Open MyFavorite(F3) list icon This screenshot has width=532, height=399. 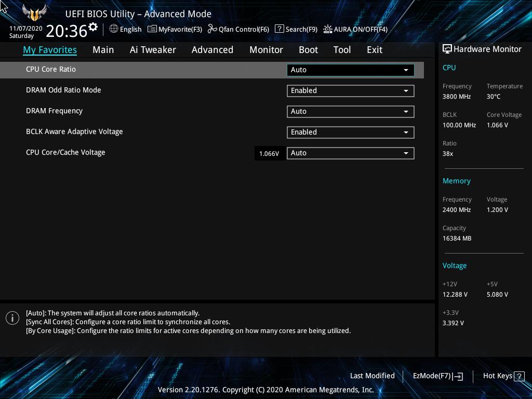pyautogui.click(x=152, y=29)
